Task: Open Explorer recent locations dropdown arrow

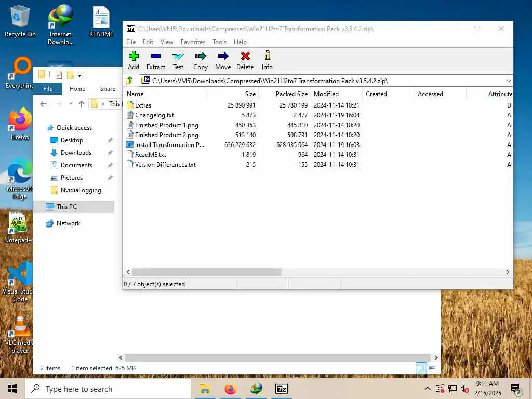Action: point(71,104)
